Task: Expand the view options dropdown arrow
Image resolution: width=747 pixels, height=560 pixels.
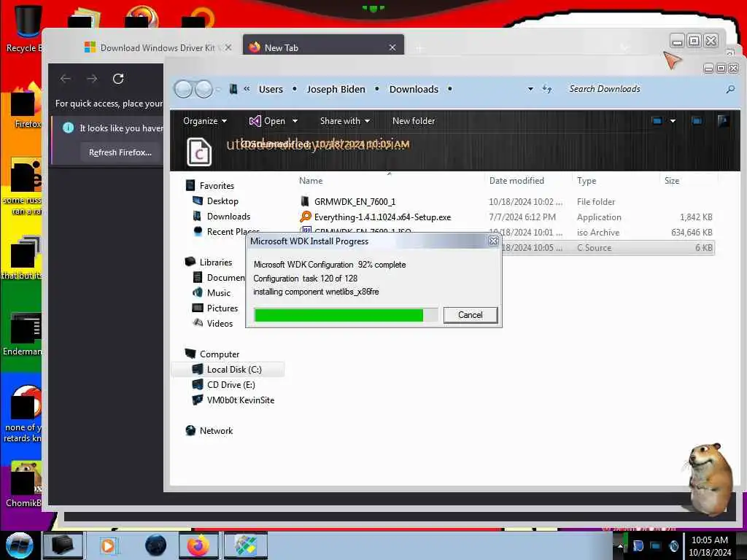Action: [x=673, y=121]
